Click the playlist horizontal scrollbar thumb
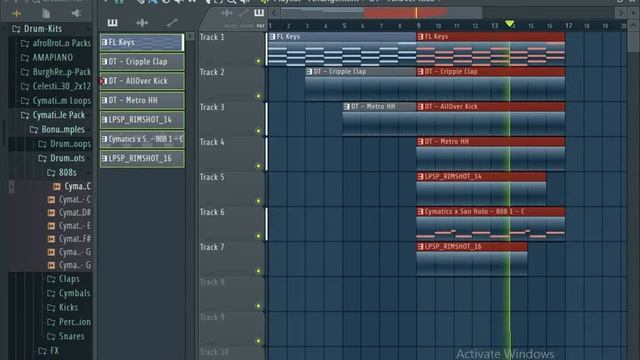 pos(381,13)
